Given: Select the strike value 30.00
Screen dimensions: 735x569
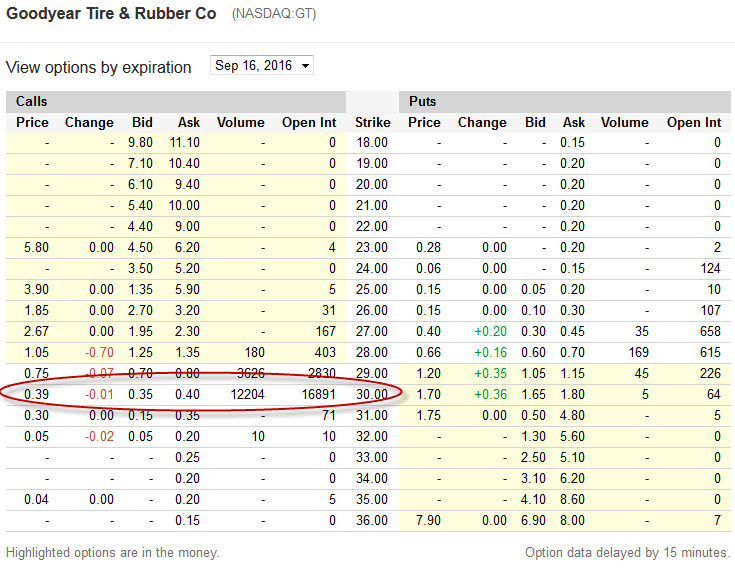Looking at the screenshot, I should pyautogui.click(x=372, y=394).
